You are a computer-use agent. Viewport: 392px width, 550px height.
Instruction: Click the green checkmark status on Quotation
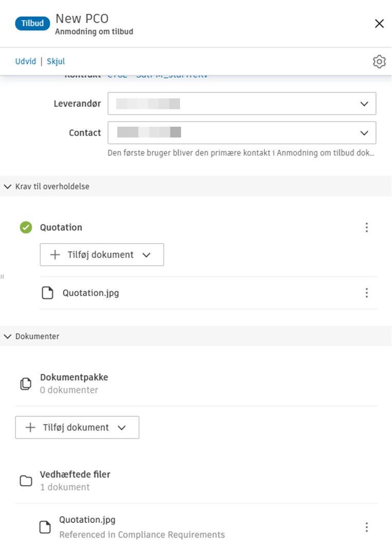click(x=25, y=228)
